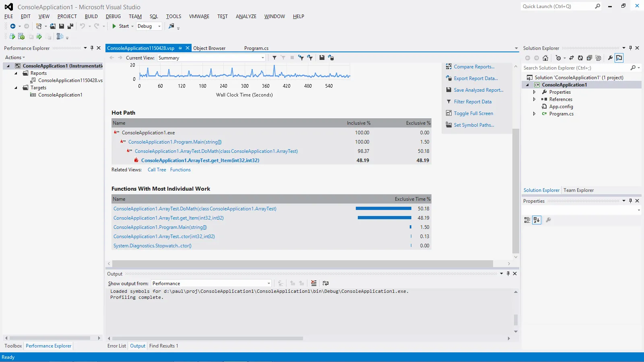
Task: Click Refresh icon in Solution Explorer toolbar
Action: [x=580, y=58]
